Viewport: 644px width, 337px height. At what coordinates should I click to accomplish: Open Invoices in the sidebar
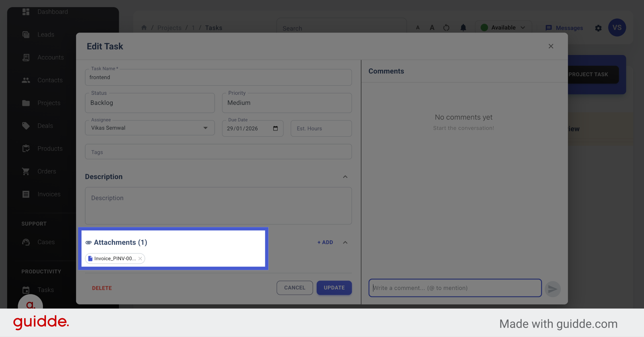point(49,194)
